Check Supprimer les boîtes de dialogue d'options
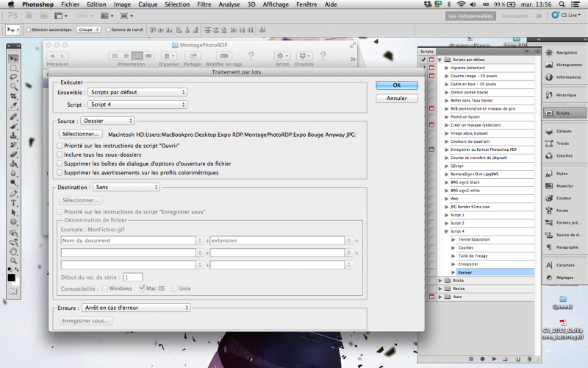This screenshot has width=588, height=368. tap(60, 163)
